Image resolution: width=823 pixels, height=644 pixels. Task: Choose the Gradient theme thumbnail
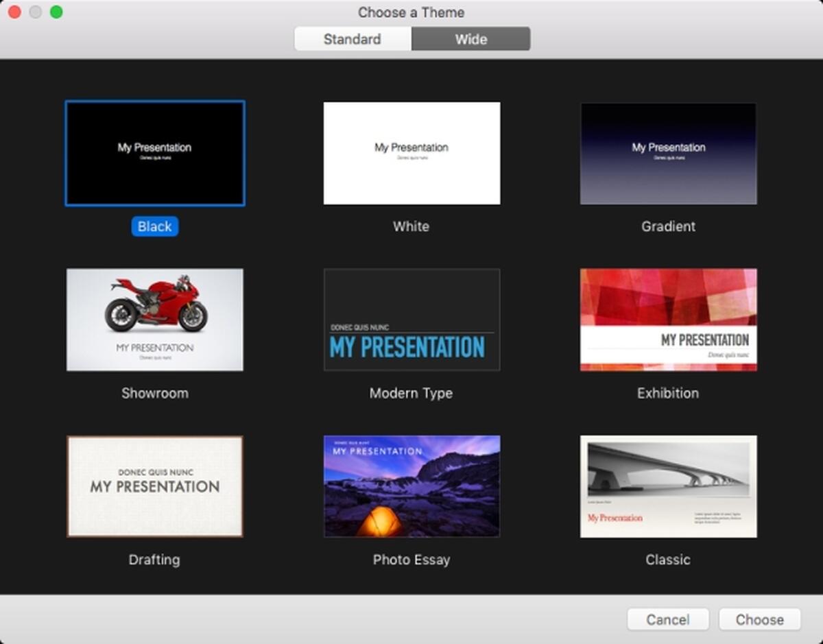[x=668, y=153]
